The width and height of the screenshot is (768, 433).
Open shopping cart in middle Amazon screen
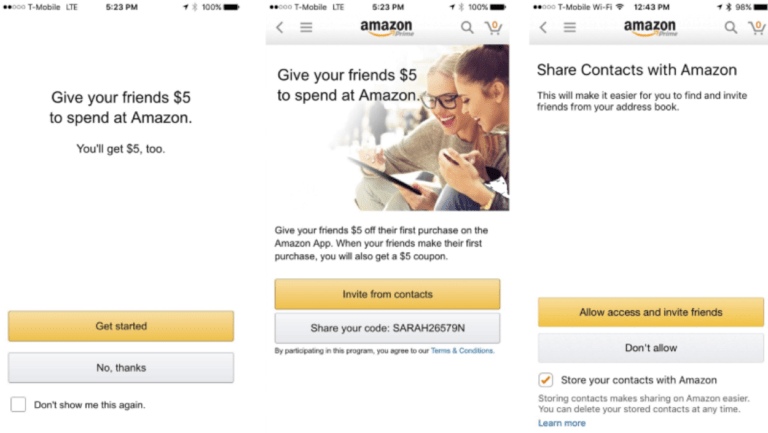pyautogui.click(x=493, y=28)
